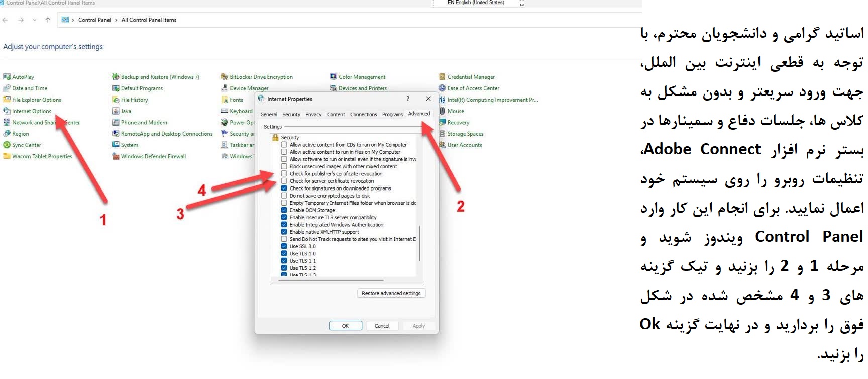Image resolution: width=868 pixels, height=379 pixels.
Task: Open Credential Manager icon
Action: 442,77
